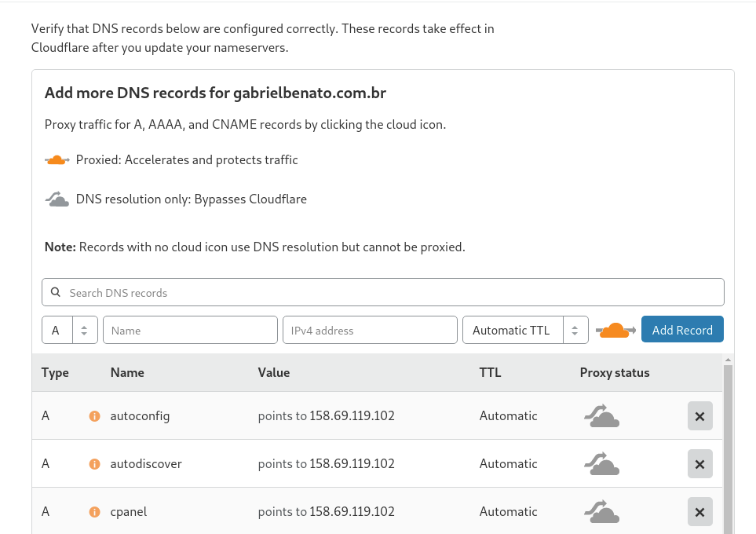The width and height of the screenshot is (756, 534).
Task: Focus the IPv4 address input field
Action: pos(370,330)
